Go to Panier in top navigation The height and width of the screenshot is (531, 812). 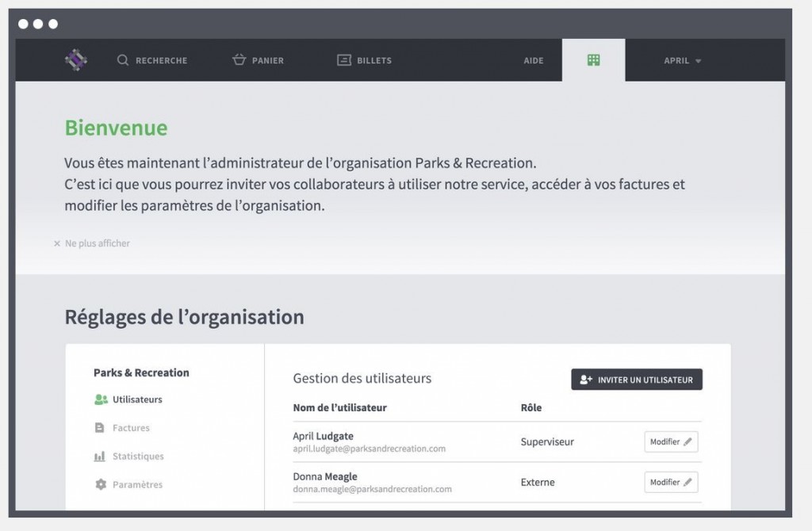click(258, 60)
